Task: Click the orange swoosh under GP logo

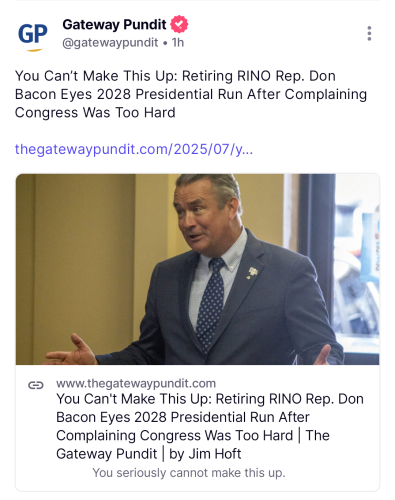Action: pyautogui.click(x=34, y=50)
